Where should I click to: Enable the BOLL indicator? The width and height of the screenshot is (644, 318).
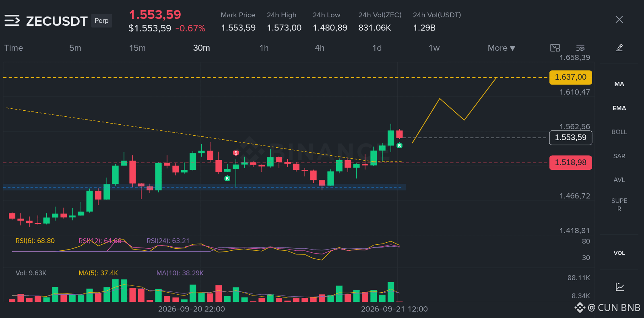(x=619, y=132)
